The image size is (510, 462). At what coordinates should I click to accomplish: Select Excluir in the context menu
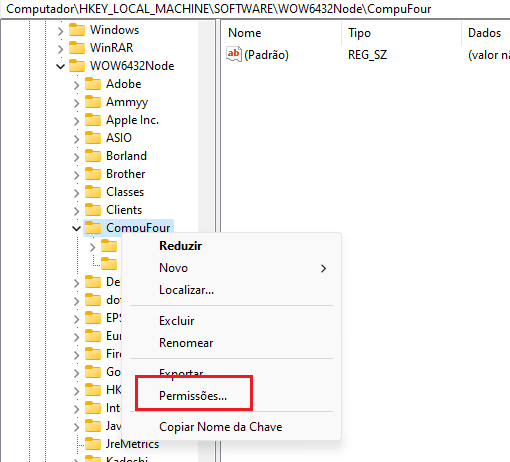tap(177, 321)
